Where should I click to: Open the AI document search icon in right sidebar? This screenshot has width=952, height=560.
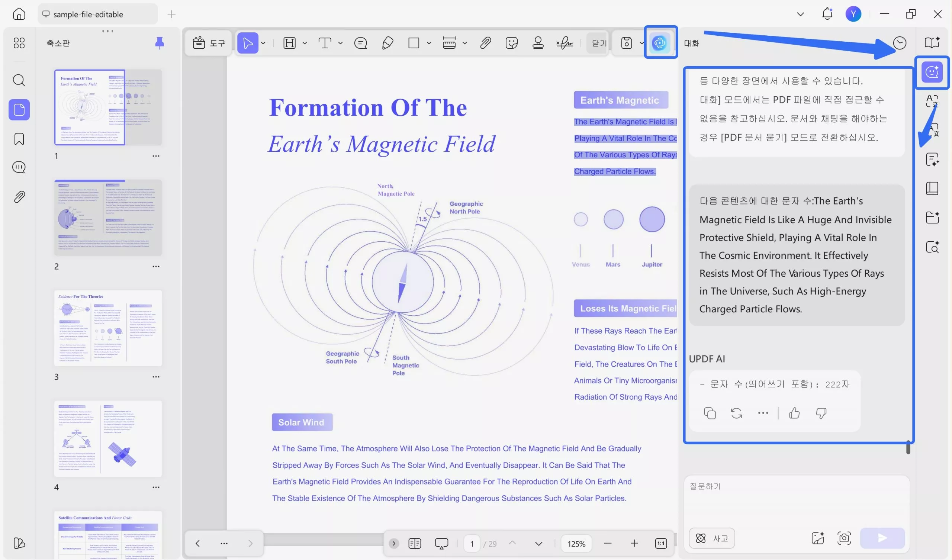coord(932,247)
